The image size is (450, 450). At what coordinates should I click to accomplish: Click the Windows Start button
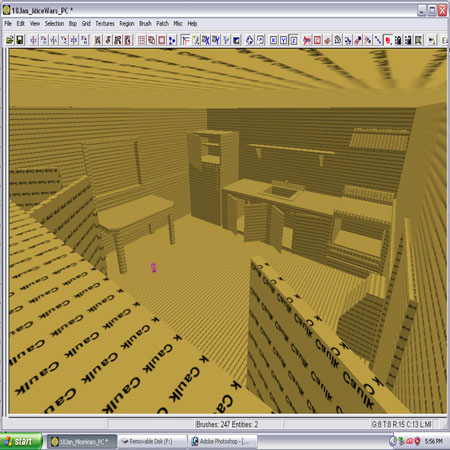[x=21, y=441]
